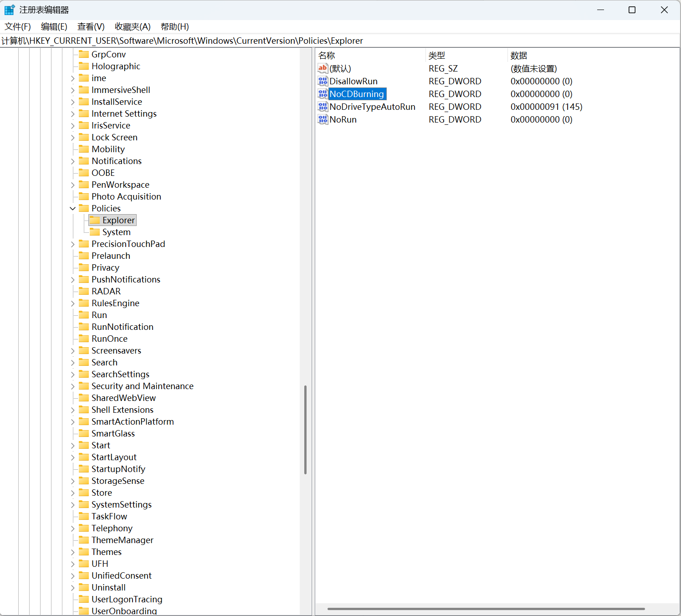Image resolution: width=681 pixels, height=616 pixels.
Task: Open the 查看(V) menu
Action: (91, 26)
